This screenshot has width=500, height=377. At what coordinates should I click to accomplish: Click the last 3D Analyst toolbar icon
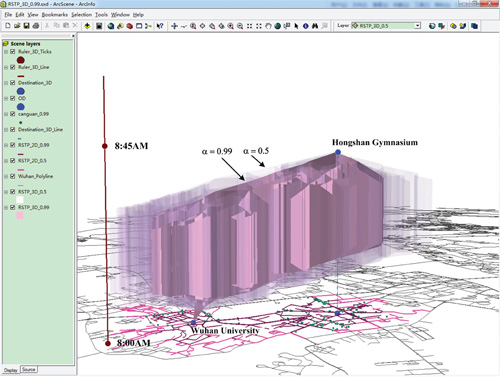coord(474,26)
